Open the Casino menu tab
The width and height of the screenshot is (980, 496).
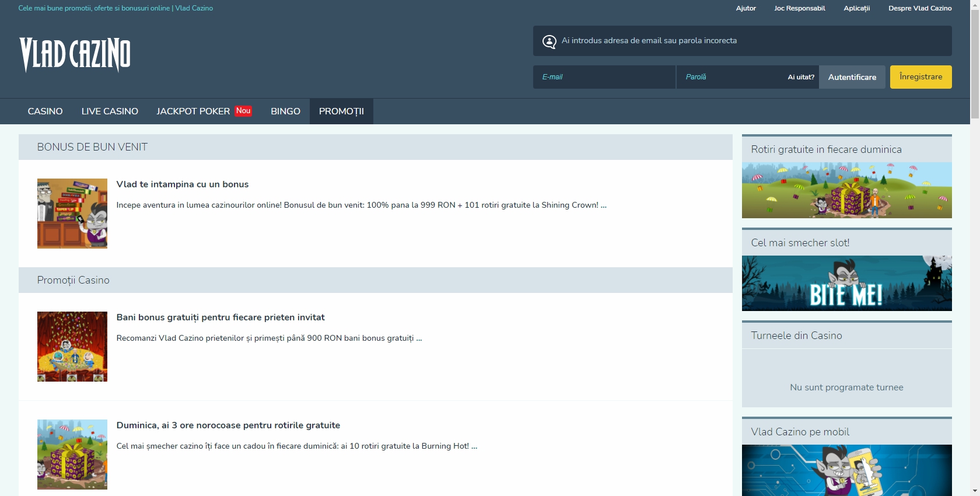click(45, 111)
